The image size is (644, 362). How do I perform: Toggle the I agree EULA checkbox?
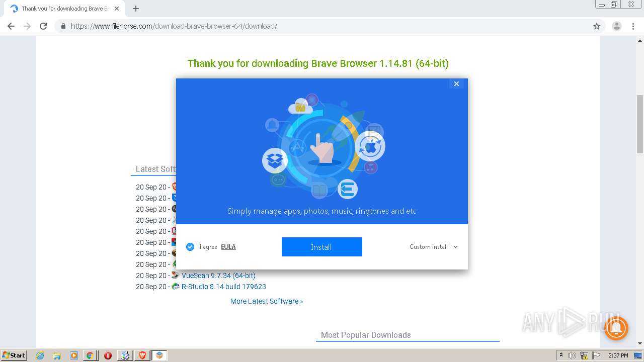pos(190,247)
